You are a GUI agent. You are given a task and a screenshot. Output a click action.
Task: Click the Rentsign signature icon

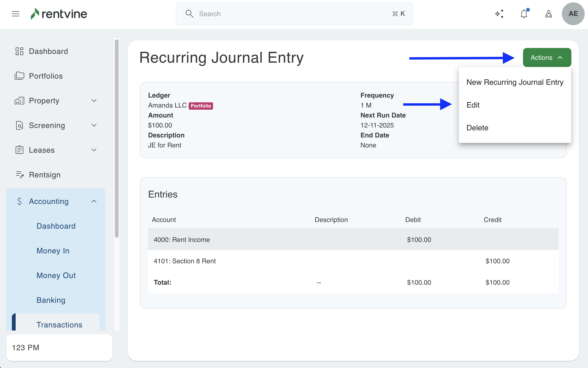(x=19, y=175)
